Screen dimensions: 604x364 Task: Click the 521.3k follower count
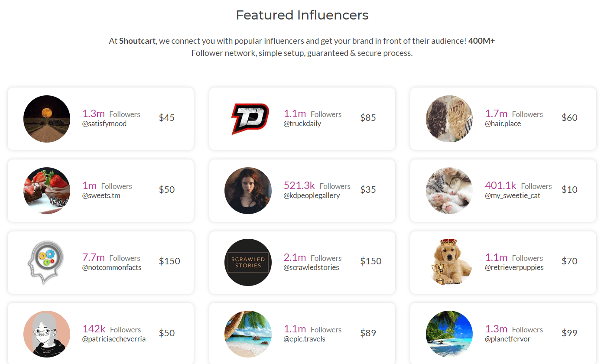tap(299, 185)
